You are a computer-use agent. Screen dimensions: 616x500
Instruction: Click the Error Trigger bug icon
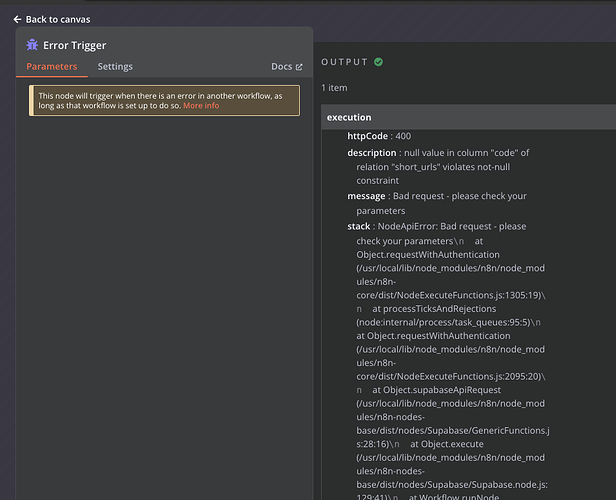[x=32, y=45]
